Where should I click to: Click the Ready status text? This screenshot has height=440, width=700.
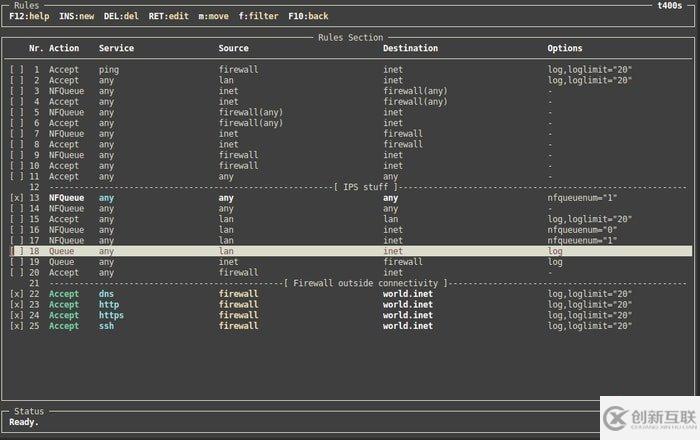pyautogui.click(x=24, y=422)
